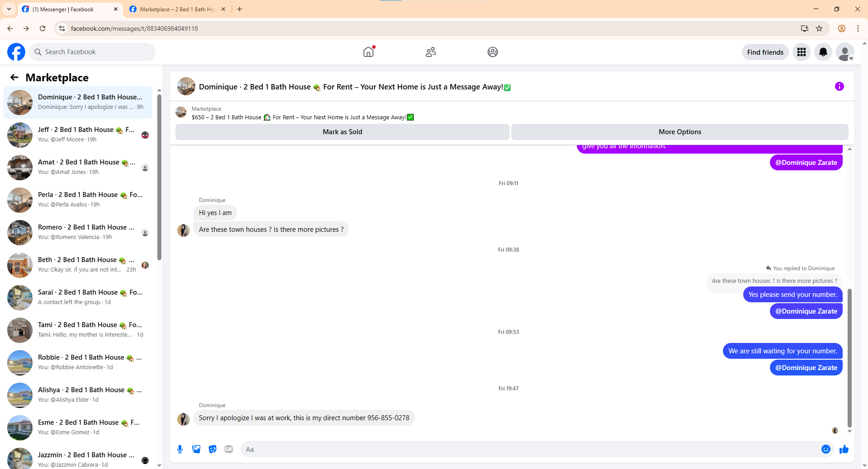Click the listing thumbnail next to Marketplace label

(x=181, y=112)
